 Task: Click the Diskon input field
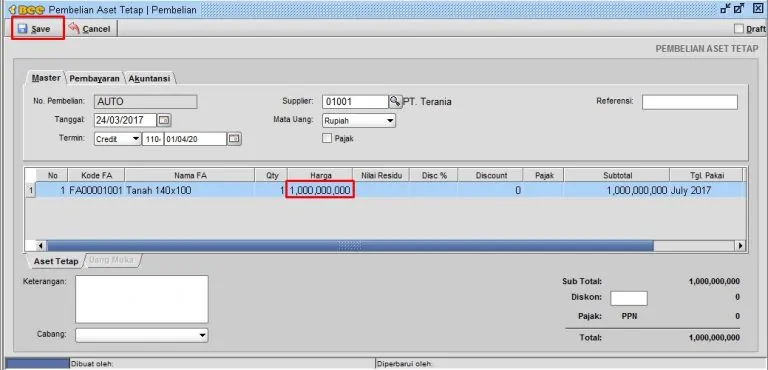pyautogui.click(x=629, y=298)
